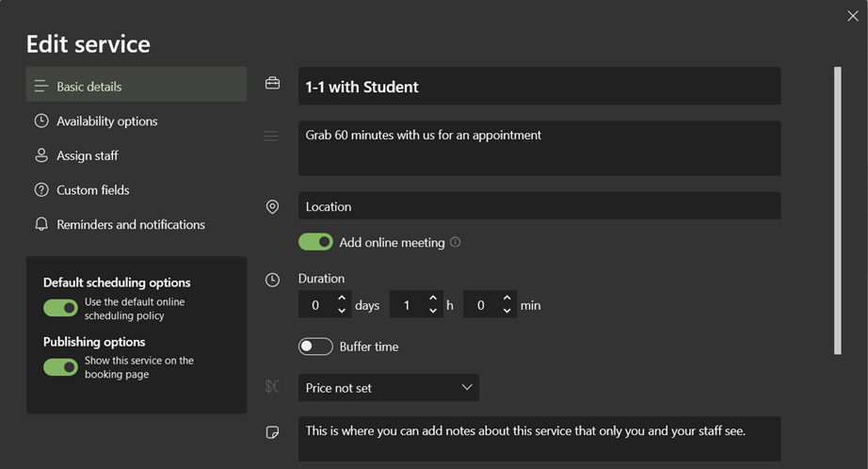Toggle Show this service on booking page

coord(60,366)
